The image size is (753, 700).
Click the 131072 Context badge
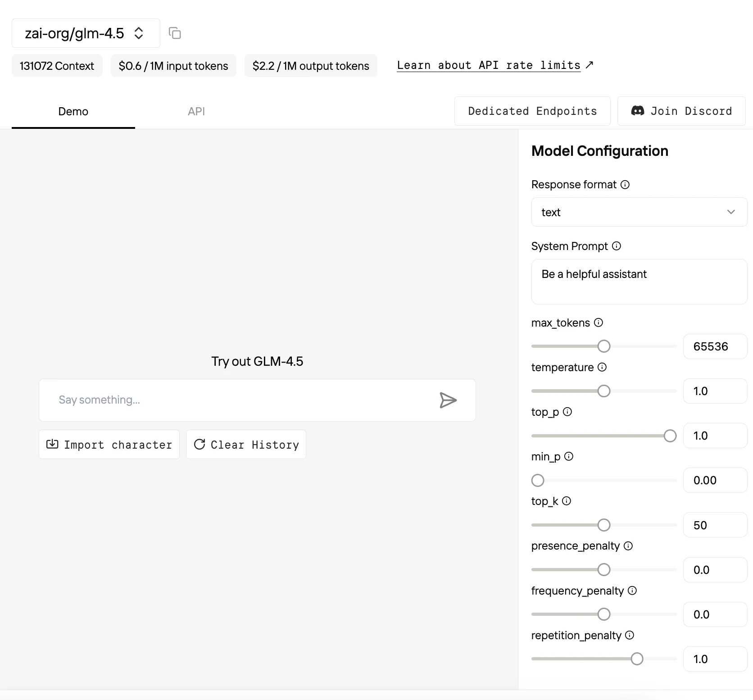[57, 66]
